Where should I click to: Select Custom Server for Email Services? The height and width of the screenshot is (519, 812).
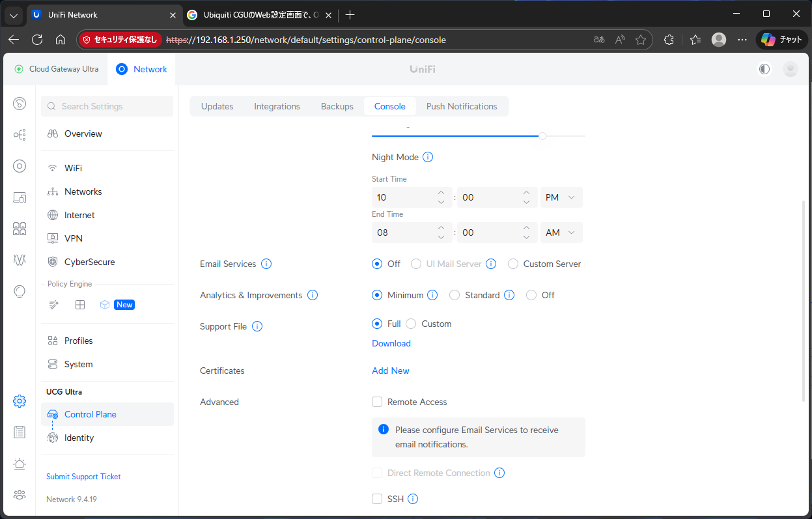(513, 264)
